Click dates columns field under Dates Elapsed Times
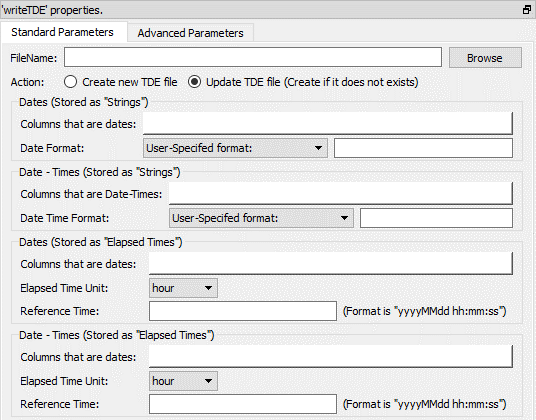 coord(331,263)
